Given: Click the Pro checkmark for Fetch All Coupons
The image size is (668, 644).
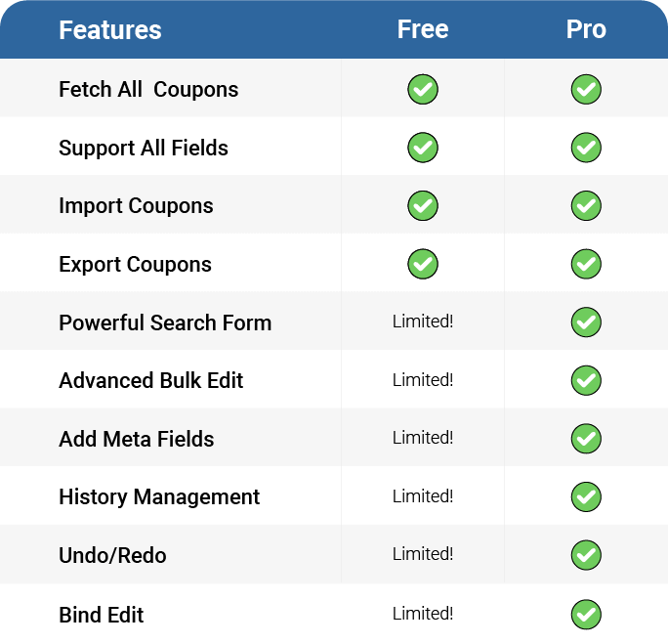Looking at the screenshot, I should (x=586, y=90).
